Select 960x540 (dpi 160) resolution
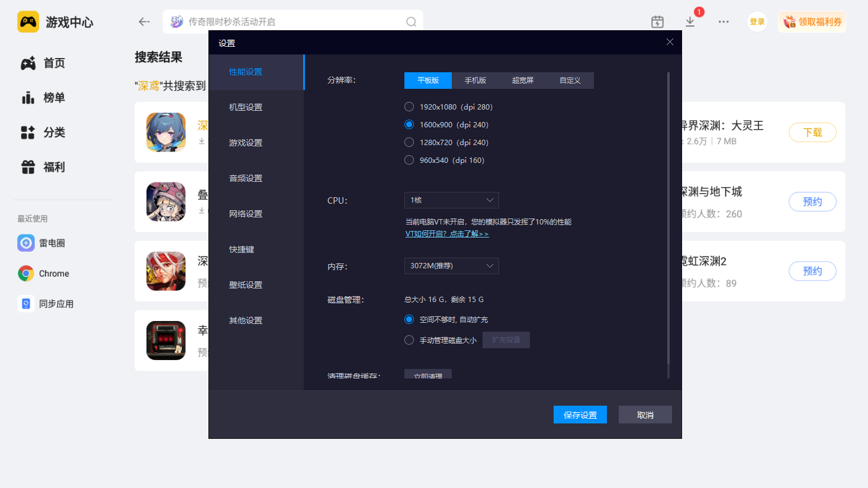 click(x=409, y=160)
